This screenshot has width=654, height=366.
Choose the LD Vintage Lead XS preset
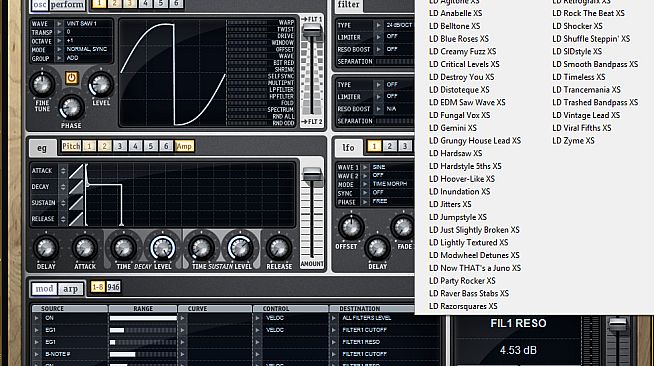(586, 115)
